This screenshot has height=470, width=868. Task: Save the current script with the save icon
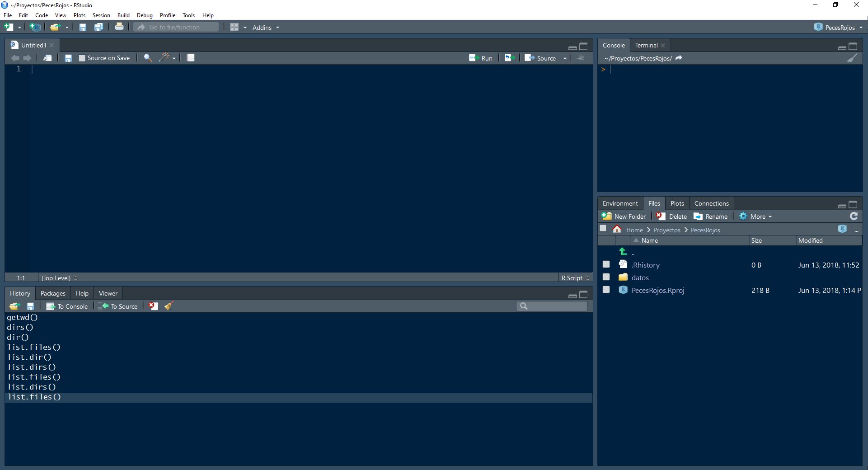[x=68, y=58]
